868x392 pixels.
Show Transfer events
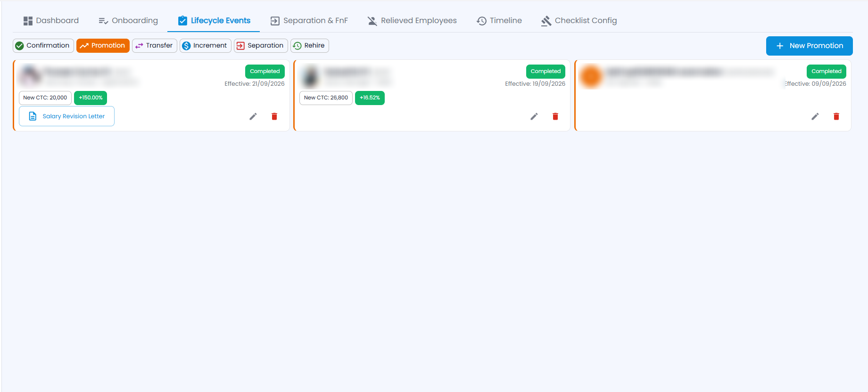point(155,46)
